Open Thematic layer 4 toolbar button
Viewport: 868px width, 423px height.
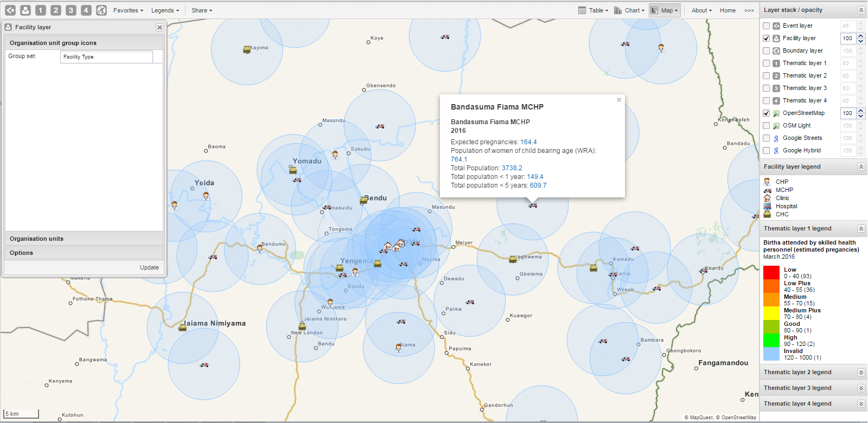(86, 10)
